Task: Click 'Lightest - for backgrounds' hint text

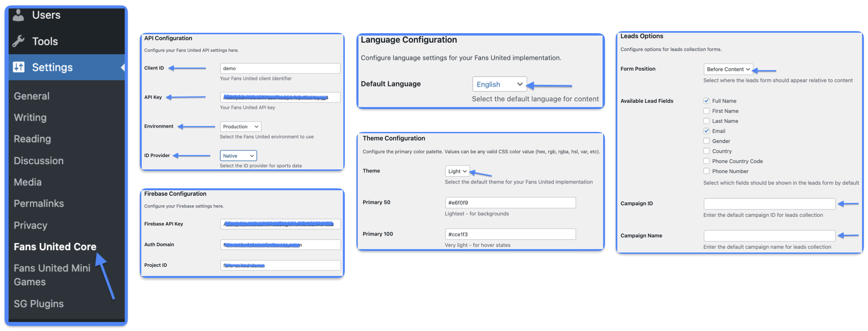Action: pos(477,214)
